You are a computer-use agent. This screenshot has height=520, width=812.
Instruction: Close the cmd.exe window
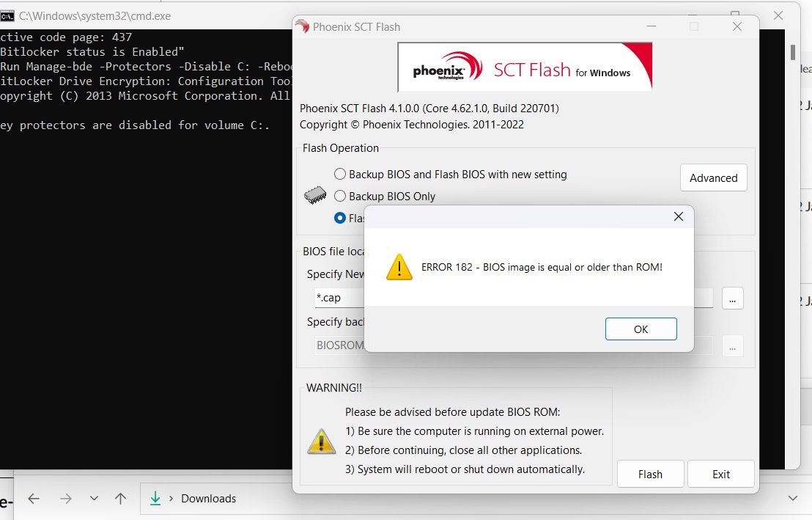(x=778, y=15)
